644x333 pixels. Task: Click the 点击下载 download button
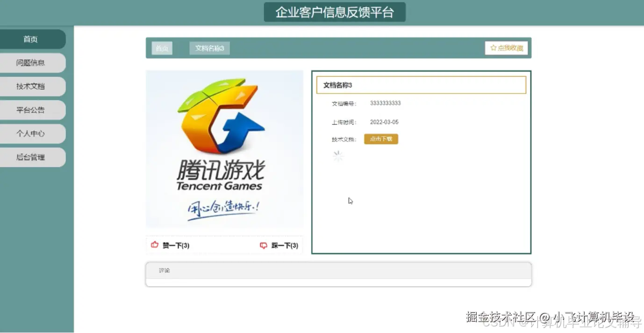click(381, 139)
